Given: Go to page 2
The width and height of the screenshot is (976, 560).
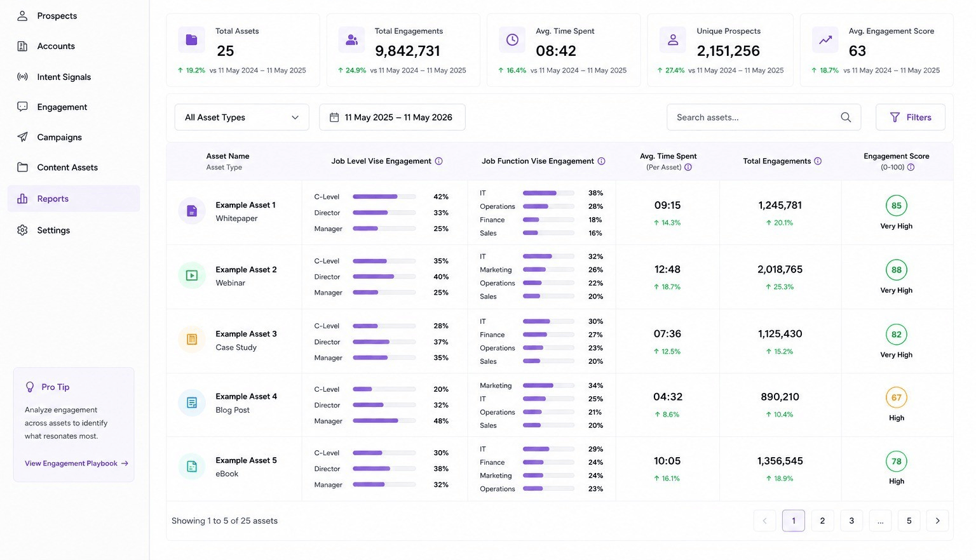Looking at the screenshot, I should pos(822,521).
